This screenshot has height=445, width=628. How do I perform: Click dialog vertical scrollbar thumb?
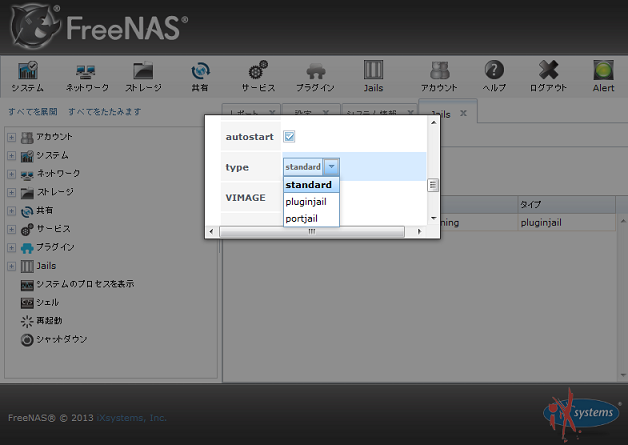coord(433,185)
